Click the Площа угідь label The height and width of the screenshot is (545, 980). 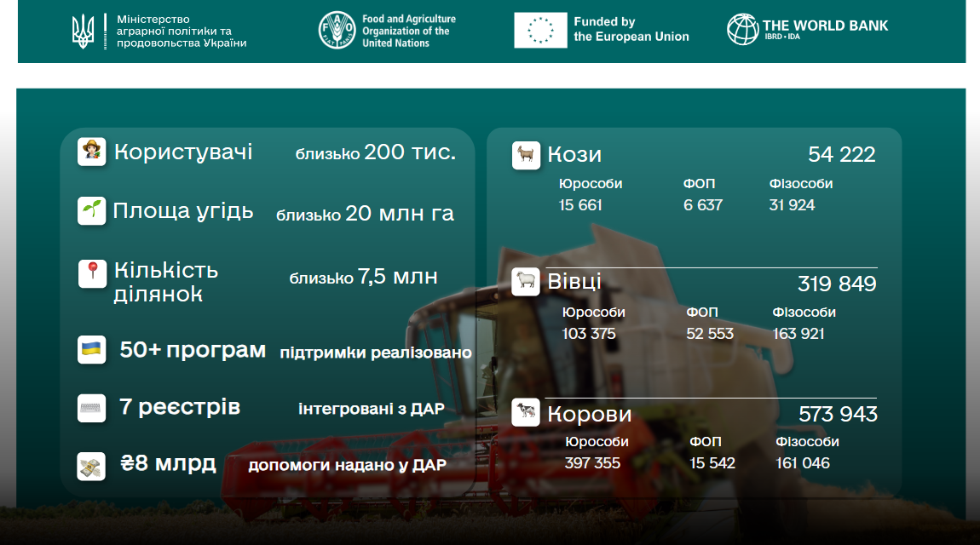(183, 211)
